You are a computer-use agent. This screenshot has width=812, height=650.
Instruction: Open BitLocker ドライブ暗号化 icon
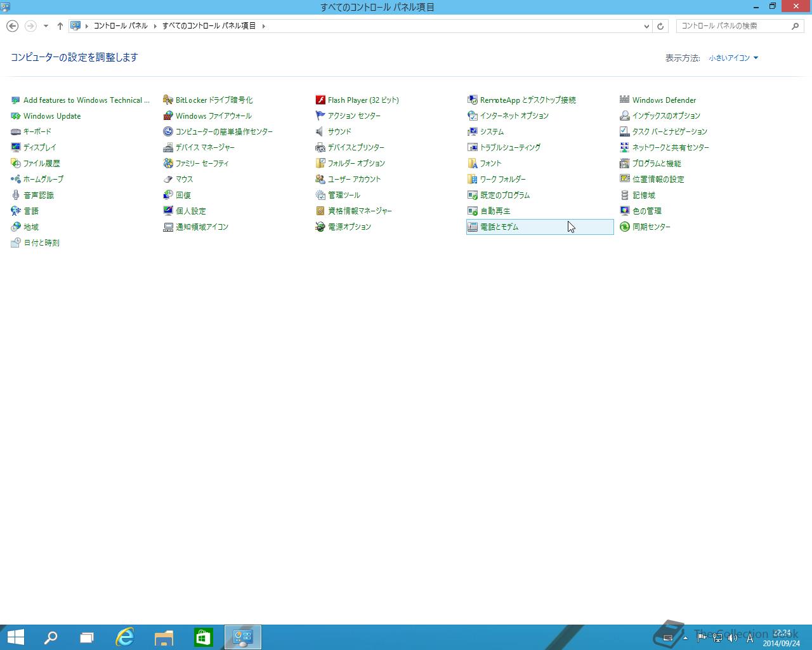(x=168, y=100)
